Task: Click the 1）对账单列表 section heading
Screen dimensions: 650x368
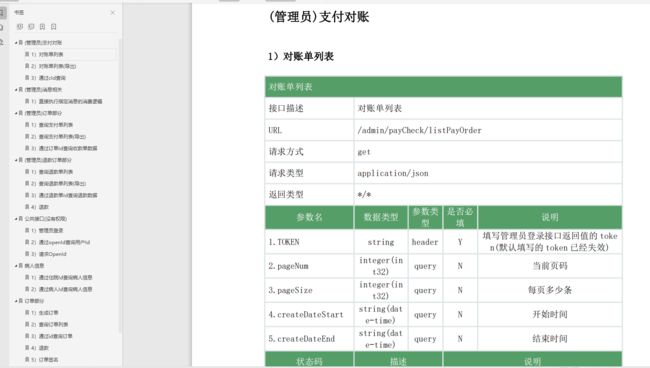Action: click(x=301, y=57)
